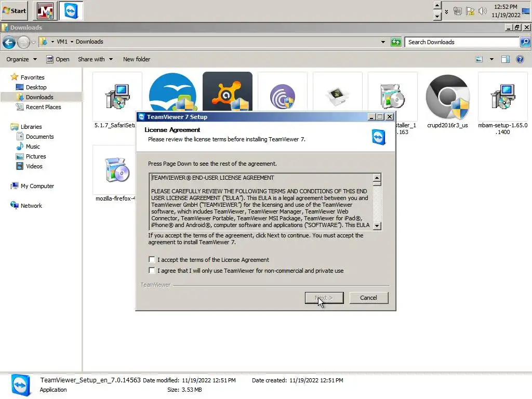Select Libraries in navigation pane
Image resolution: width=532 pixels, height=399 pixels.
[x=26, y=127]
